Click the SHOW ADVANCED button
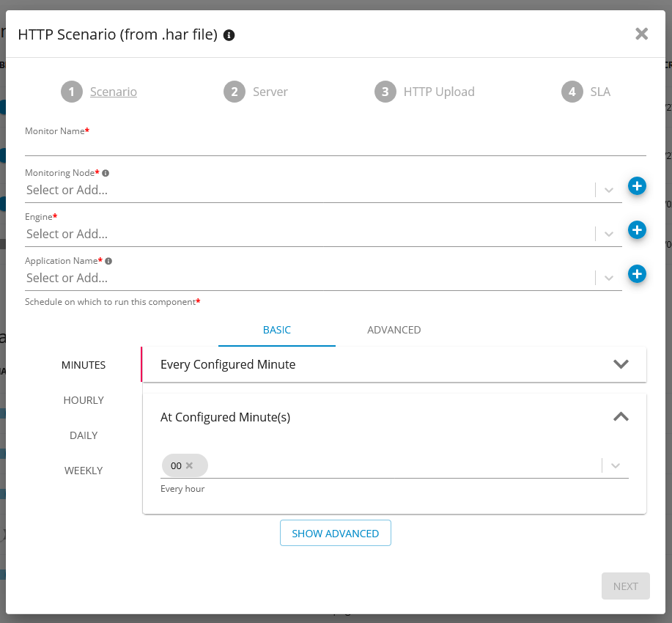This screenshot has height=623, width=672. click(x=335, y=534)
